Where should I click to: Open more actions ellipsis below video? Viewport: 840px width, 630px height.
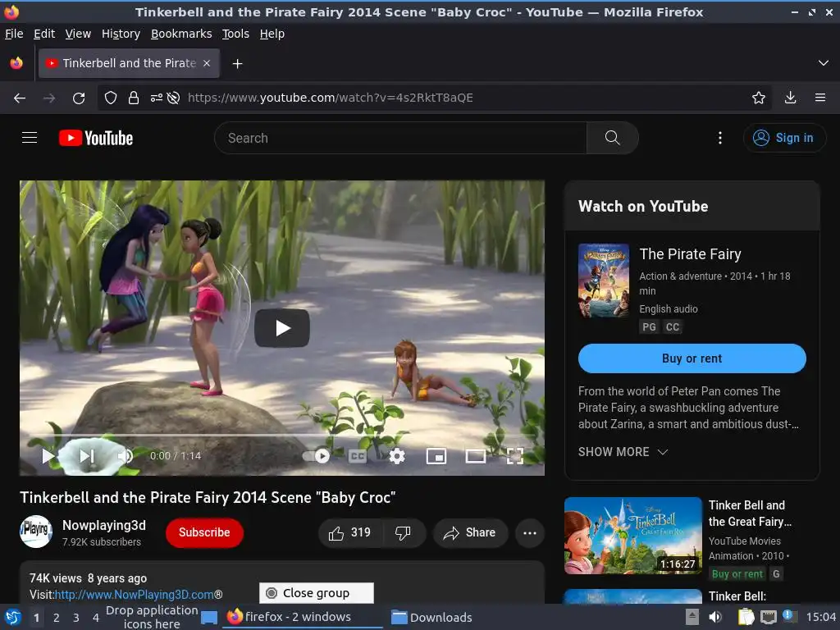click(529, 532)
